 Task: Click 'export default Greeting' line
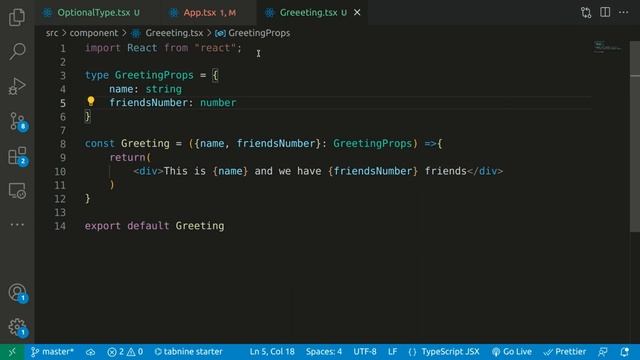point(154,226)
